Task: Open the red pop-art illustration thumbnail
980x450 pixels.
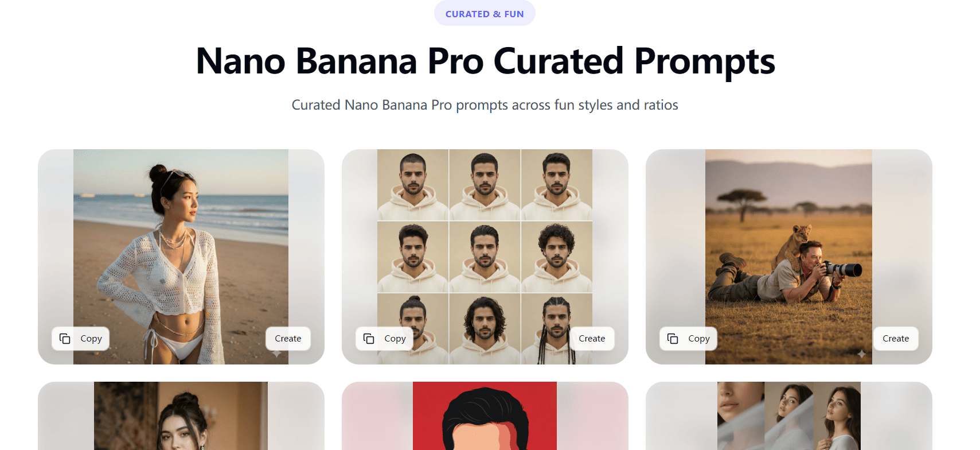Action: (x=485, y=416)
